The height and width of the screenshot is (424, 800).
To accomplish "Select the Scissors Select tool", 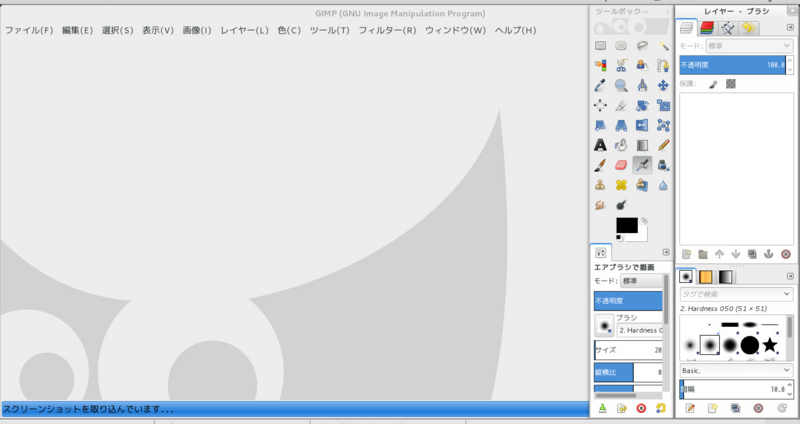I will coord(621,65).
